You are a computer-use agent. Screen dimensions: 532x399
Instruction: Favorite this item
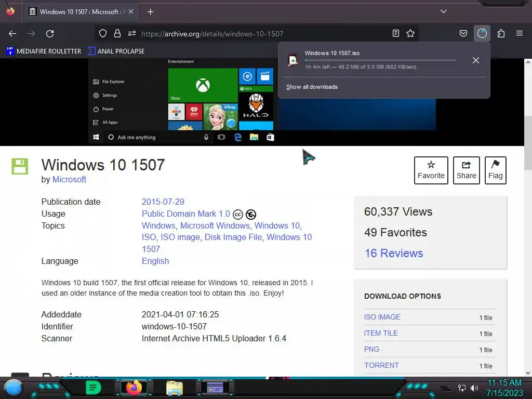coord(431,170)
